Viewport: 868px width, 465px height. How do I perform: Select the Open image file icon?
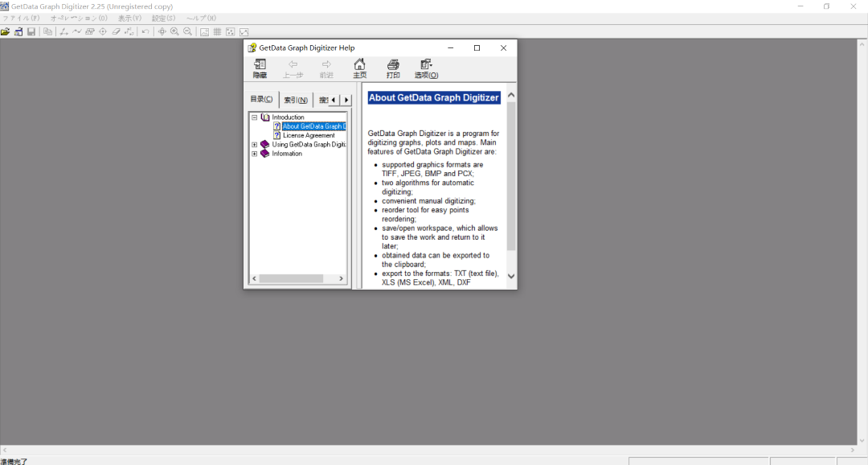click(x=5, y=31)
